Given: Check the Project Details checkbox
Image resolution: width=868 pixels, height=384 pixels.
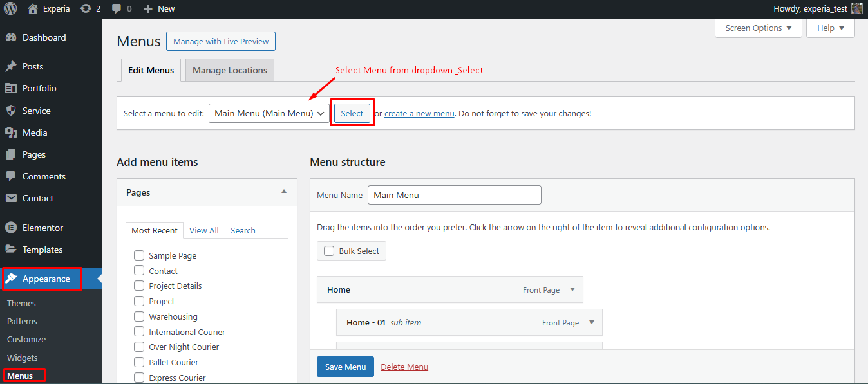Looking at the screenshot, I should (139, 285).
